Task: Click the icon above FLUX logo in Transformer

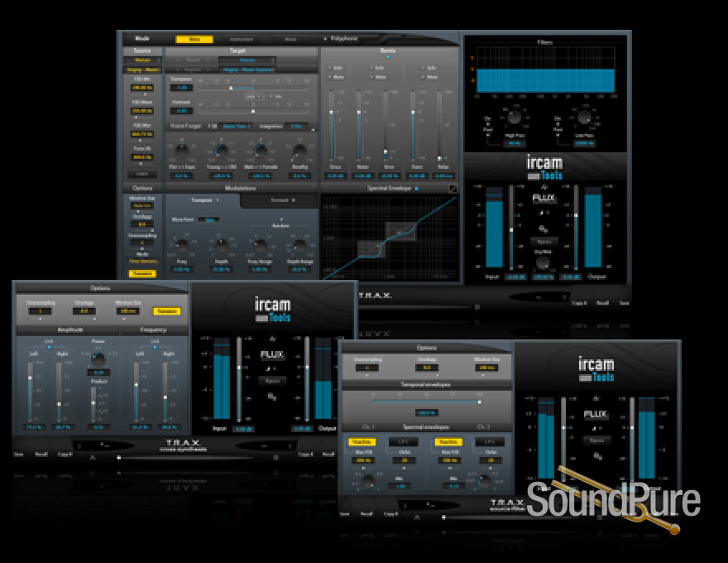Action: (544, 187)
